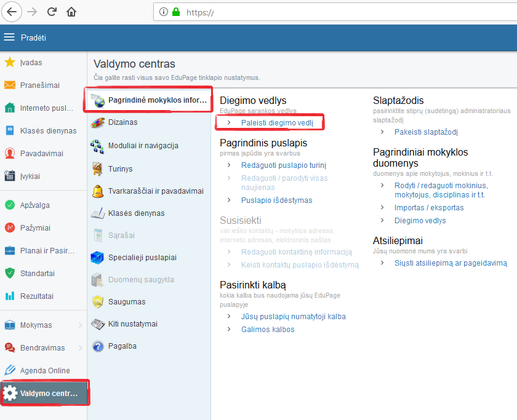Image resolution: width=517 pixels, height=420 pixels.
Task: Click chevron beside Pakeisti slaptažodį
Action: click(x=382, y=132)
